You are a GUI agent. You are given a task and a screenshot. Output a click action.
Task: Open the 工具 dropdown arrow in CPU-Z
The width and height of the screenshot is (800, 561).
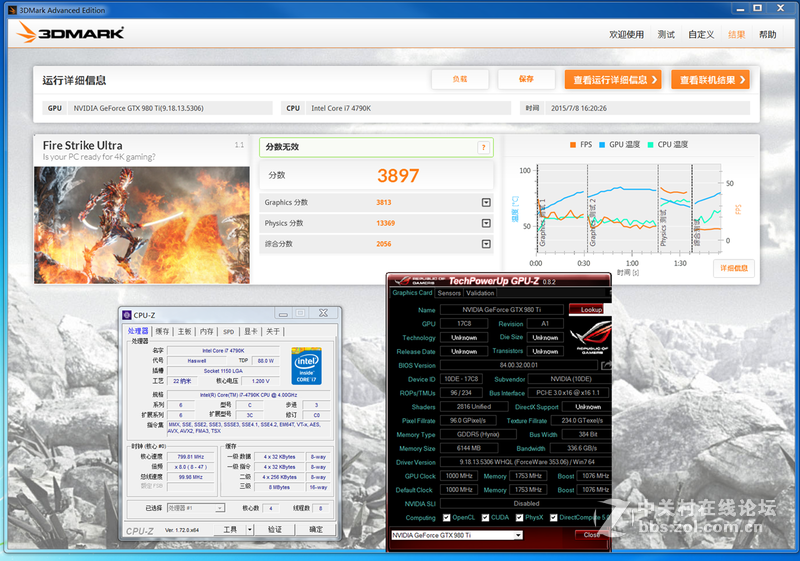tap(250, 529)
